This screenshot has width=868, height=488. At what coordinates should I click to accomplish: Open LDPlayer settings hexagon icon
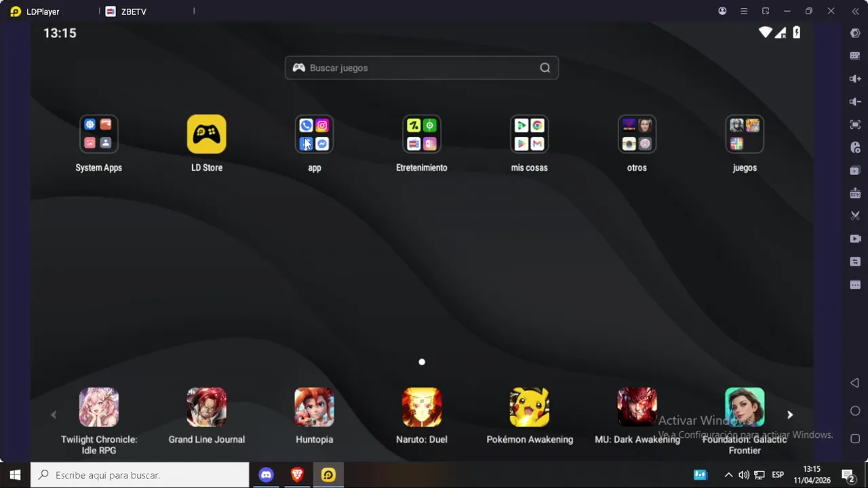tap(855, 33)
